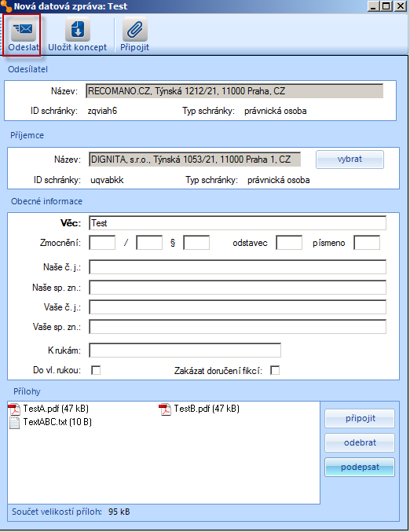Click the Vaše sp. zn. input field
Image resolution: width=410 pixels, height=532 pixels.
click(237, 327)
